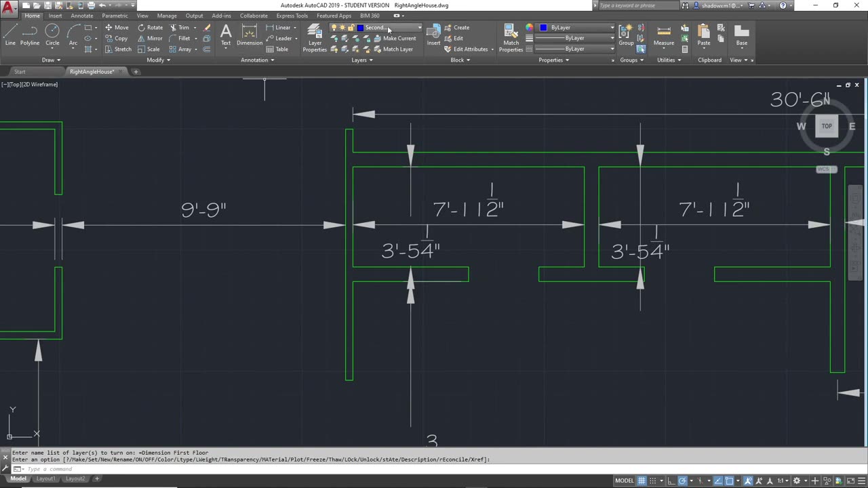Click the object color wheel icon
Image resolution: width=868 pixels, height=488 pixels.
tap(530, 28)
